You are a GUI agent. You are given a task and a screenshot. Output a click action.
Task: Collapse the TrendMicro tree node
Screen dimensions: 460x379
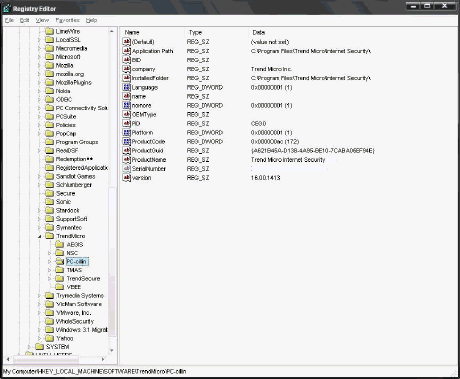39,236
